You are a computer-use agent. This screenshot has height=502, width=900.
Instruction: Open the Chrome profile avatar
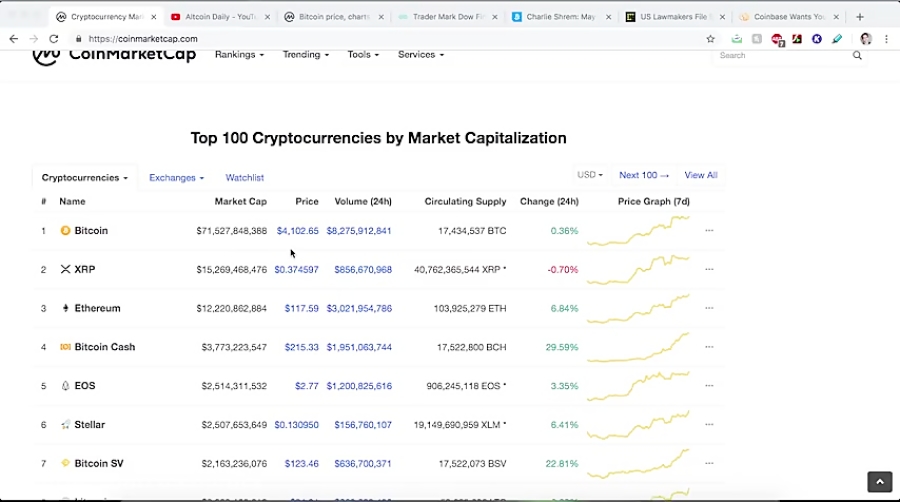coord(866,39)
